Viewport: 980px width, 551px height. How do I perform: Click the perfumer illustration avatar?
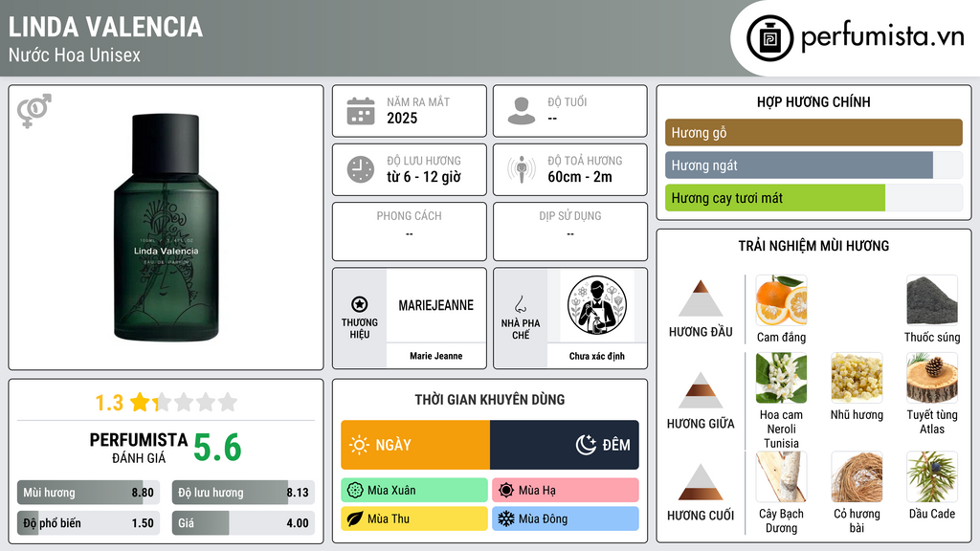pos(597,305)
